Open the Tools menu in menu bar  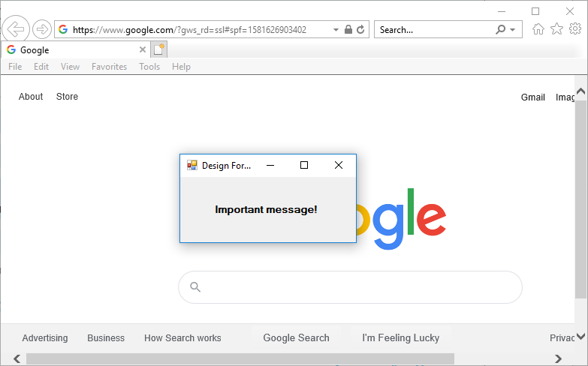coord(149,67)
